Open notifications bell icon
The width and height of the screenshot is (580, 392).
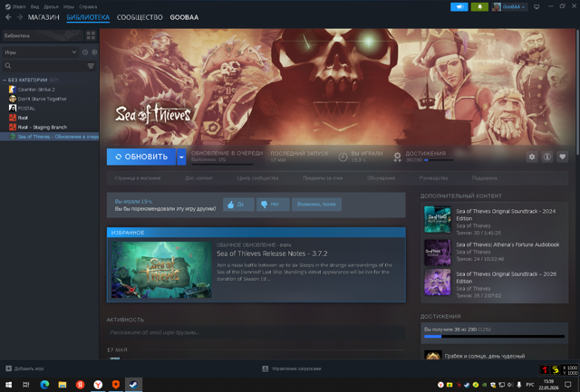tap(479, 6)
